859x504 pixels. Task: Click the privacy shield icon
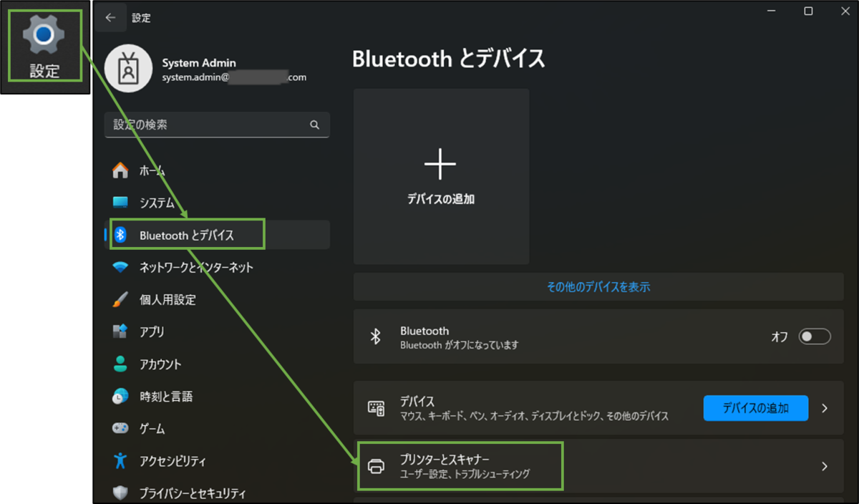pos(120,493)
